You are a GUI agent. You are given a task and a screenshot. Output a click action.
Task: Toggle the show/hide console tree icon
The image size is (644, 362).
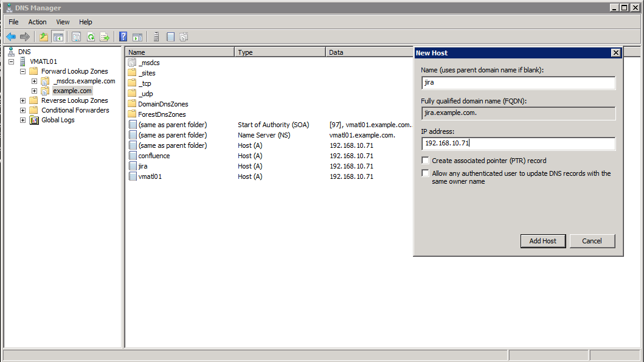(58, 37)
